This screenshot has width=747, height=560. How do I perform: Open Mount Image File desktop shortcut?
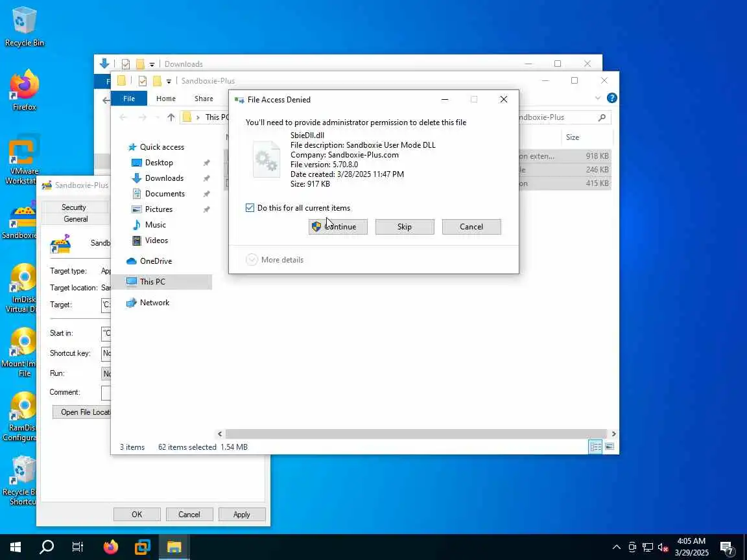19,353
